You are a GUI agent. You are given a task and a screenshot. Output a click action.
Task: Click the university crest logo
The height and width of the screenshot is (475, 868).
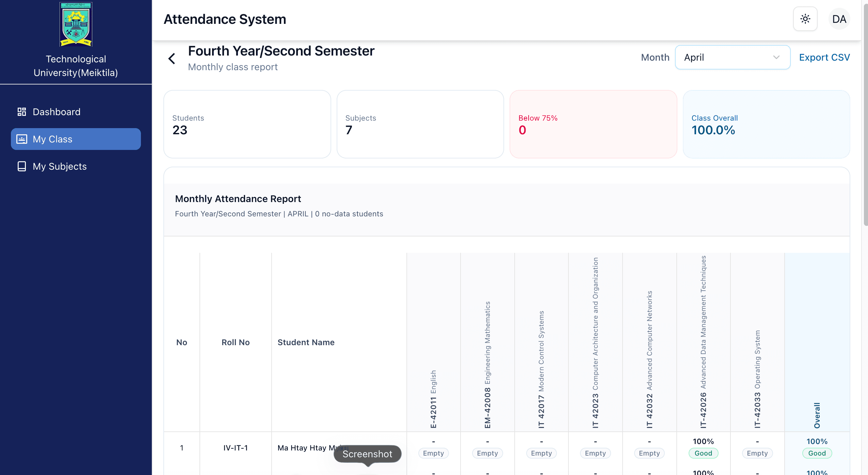76,24
